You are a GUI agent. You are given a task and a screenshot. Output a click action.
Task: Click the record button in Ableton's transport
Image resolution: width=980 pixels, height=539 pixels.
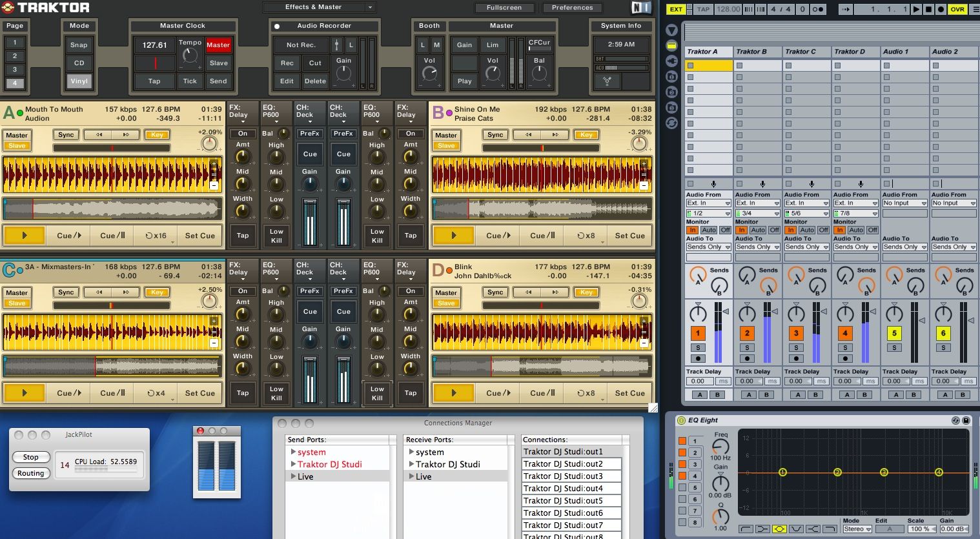click(x=941, y=8)
